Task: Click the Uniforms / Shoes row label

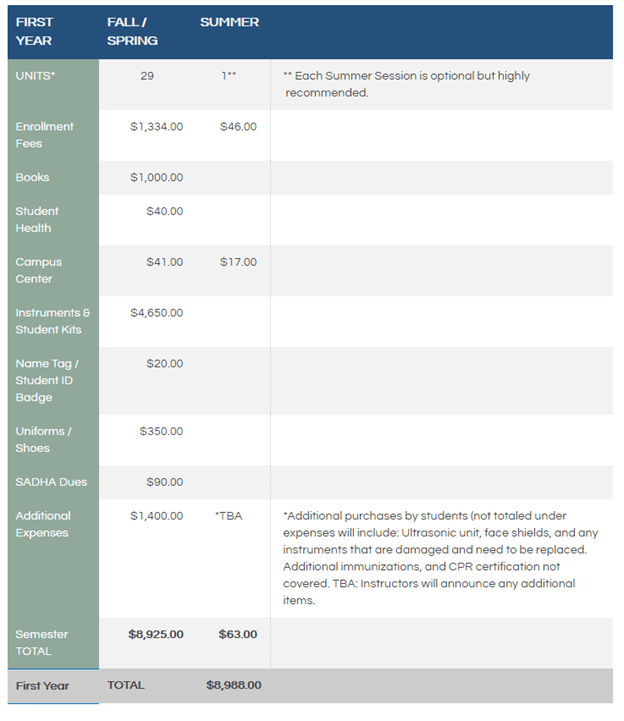Action: pyautogui.click(x=43, y=439)
